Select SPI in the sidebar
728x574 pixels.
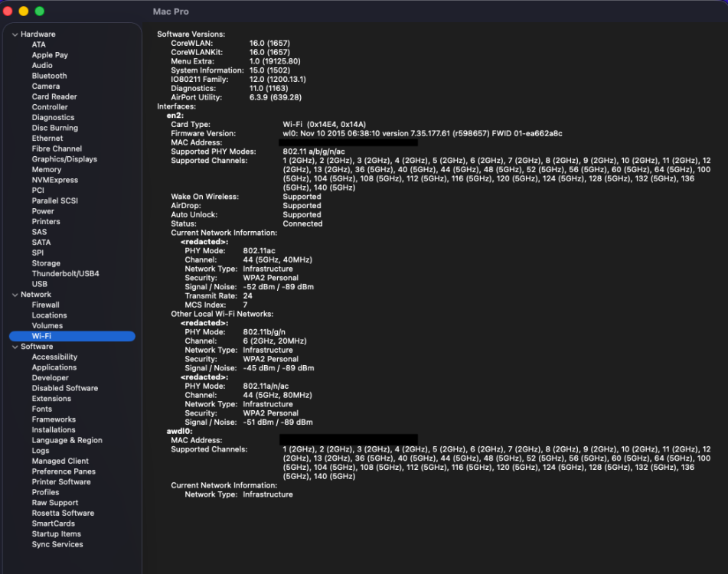38,253
